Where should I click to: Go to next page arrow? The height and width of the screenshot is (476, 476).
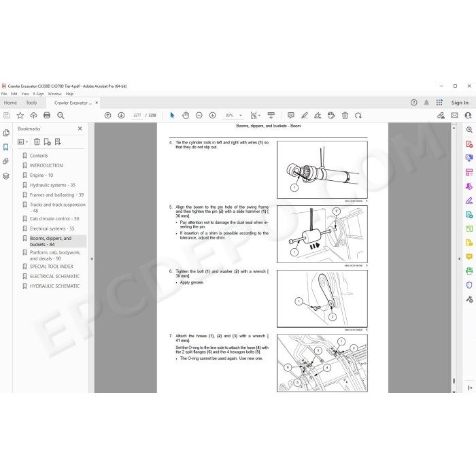click(x=121, y=116)
